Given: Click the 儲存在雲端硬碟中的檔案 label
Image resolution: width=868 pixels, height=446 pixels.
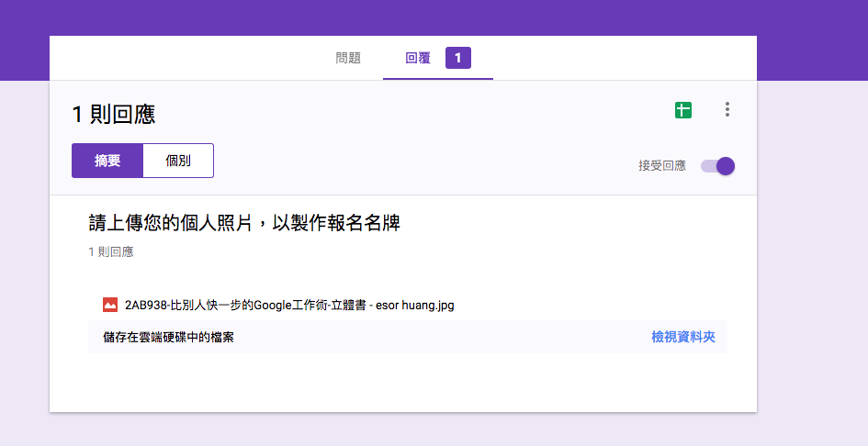Looking at the screenshot, I should [x=168, y=337].
